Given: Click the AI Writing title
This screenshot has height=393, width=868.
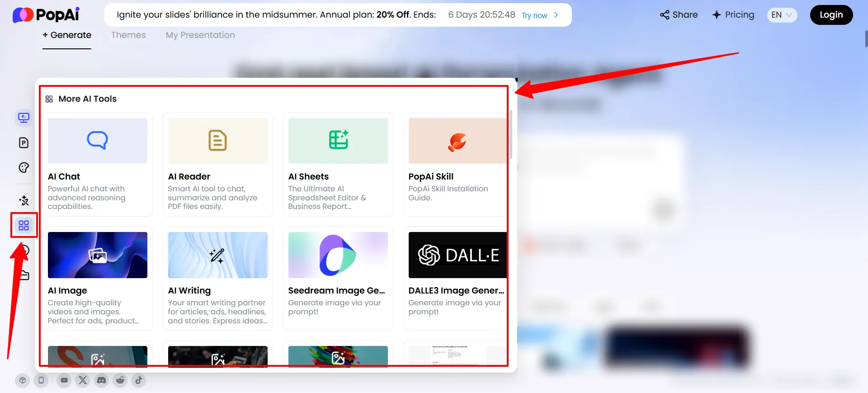Looking at the screenshot, I should [x=189, y=290].
